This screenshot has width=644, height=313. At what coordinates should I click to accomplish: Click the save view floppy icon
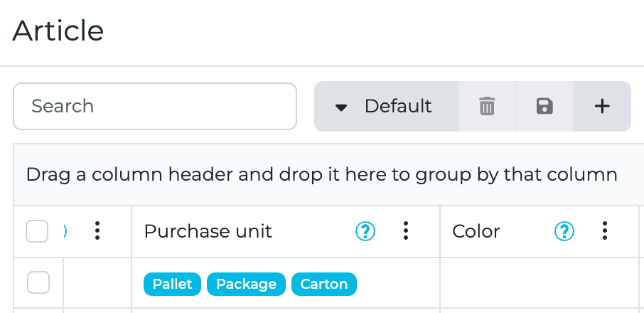point(544,107)
